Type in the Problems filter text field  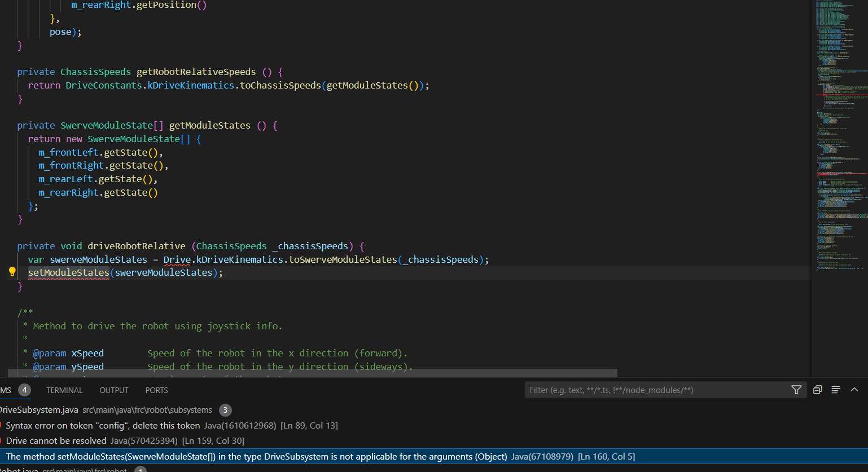point(655,390)
